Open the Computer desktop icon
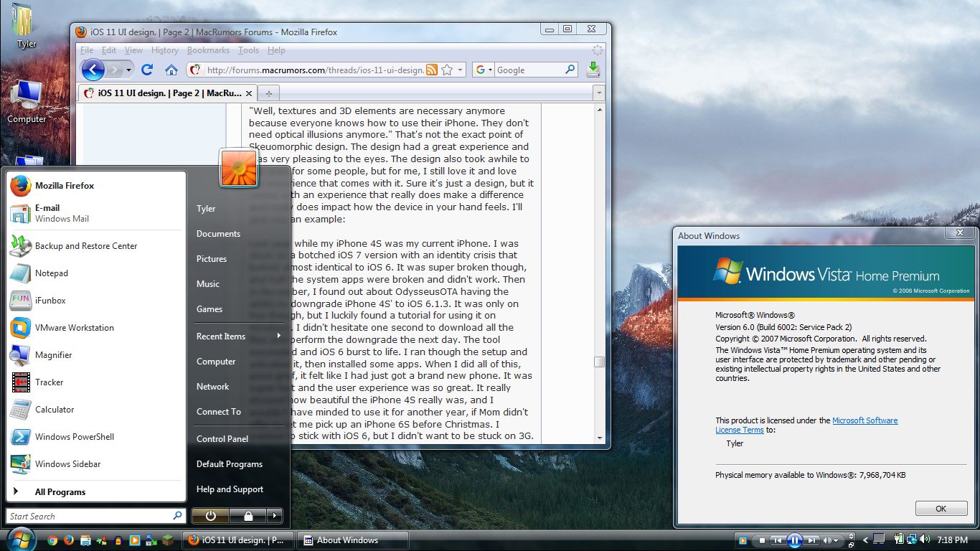This screenshot has width=980, height=551. (27, 100)
